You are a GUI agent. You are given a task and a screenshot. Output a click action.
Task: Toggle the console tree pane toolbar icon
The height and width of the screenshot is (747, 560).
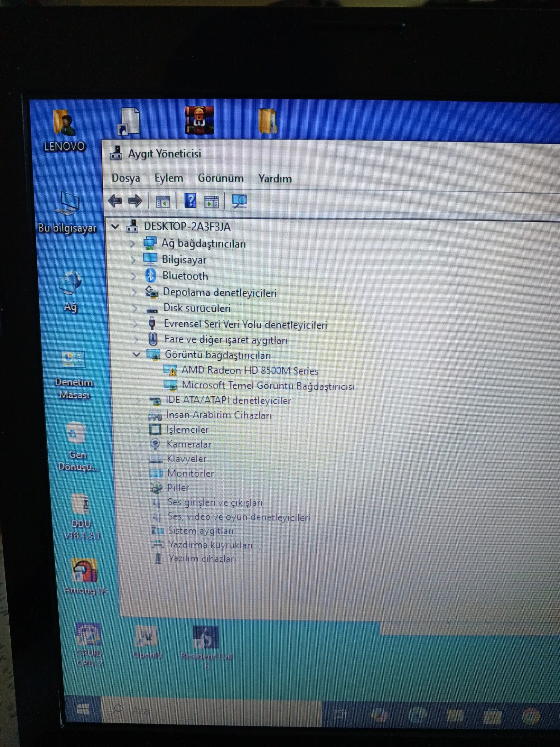click(163, 201)
